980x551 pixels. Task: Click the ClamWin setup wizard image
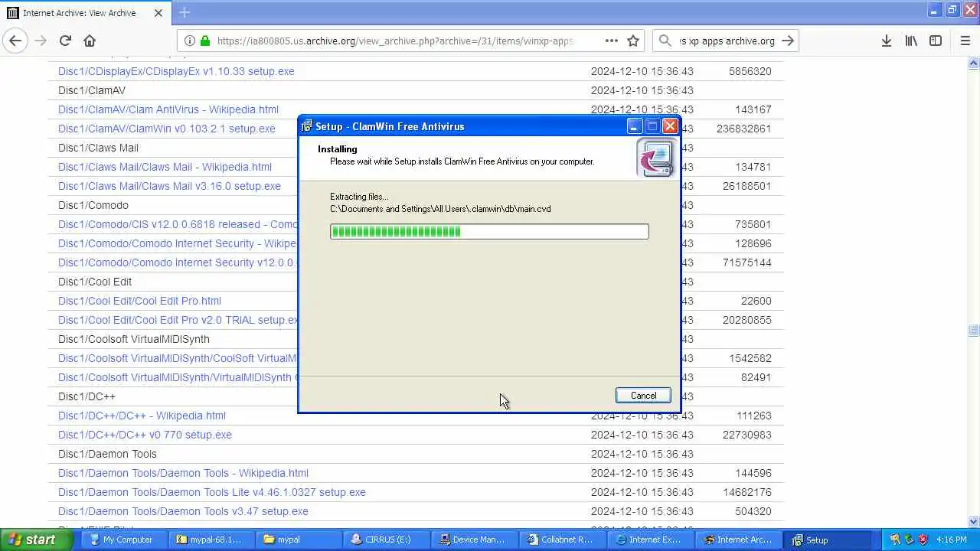655,158
